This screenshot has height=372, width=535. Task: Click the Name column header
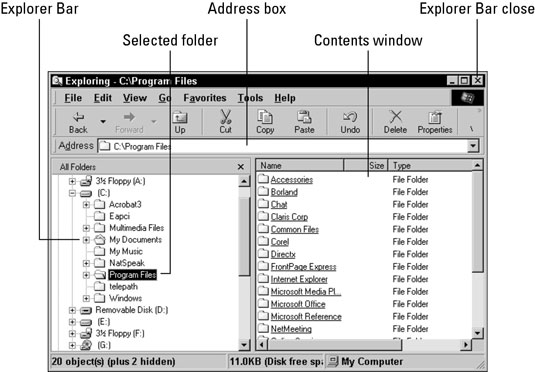(x=300, y=166)
